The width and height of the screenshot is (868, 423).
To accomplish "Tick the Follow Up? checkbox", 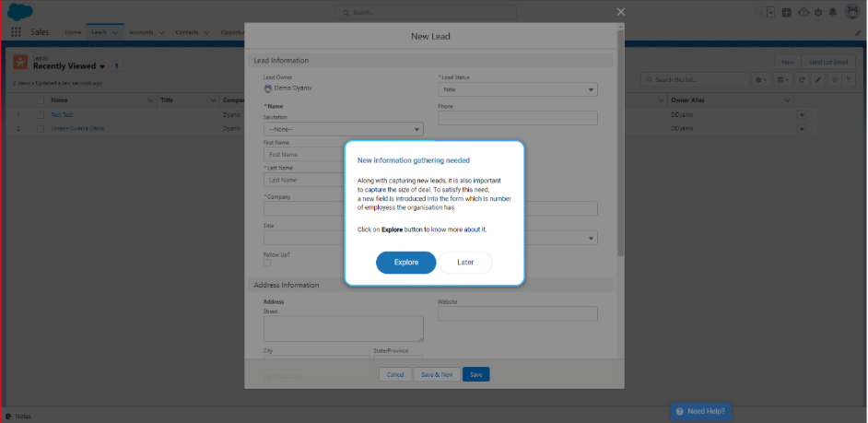I will [x=267, y=263].
